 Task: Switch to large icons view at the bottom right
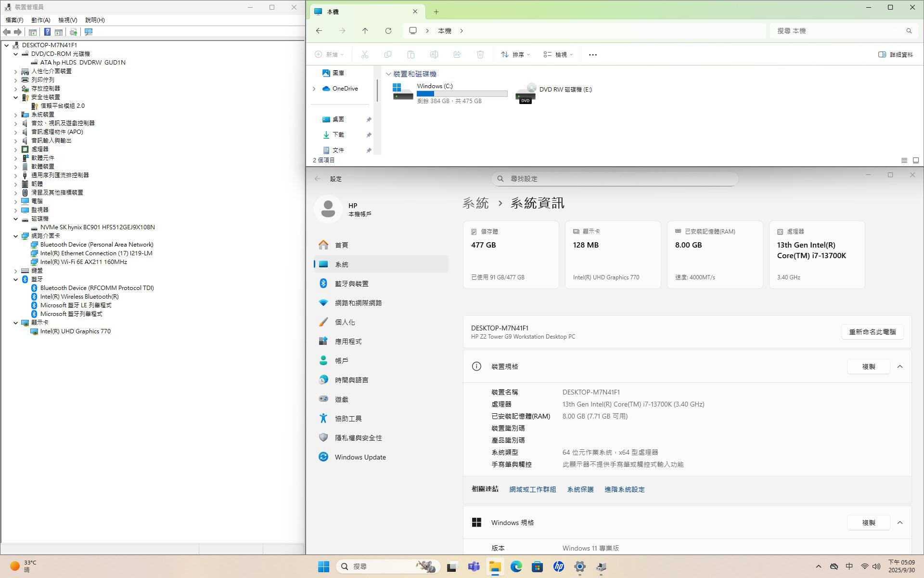(915, 160)
